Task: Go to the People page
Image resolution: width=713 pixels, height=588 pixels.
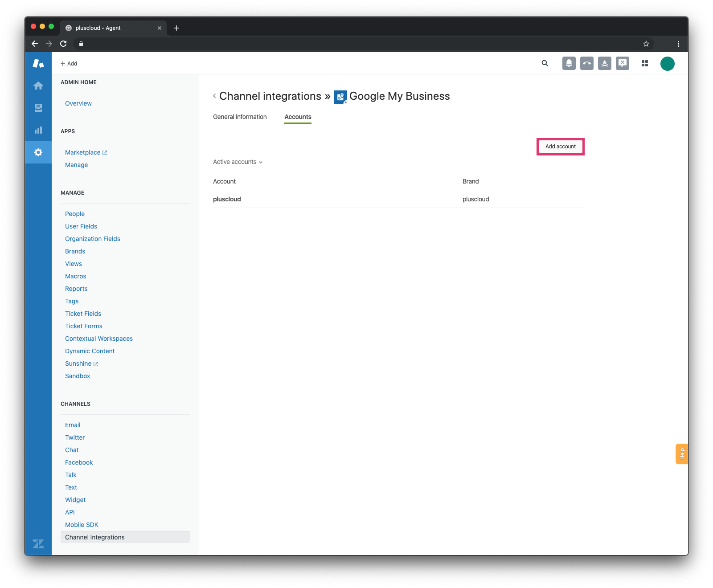Action: coord(75,214)
